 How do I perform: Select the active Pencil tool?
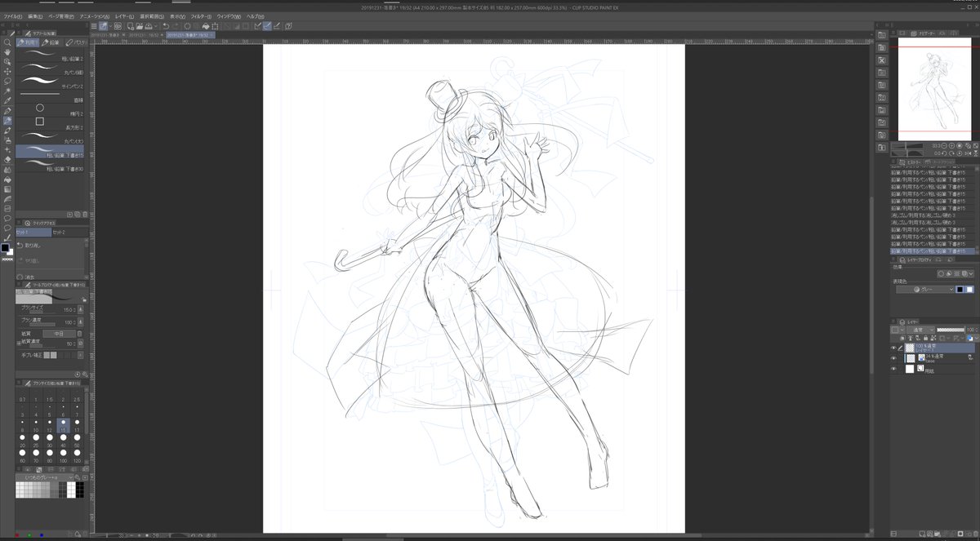[x=7, y=121]
